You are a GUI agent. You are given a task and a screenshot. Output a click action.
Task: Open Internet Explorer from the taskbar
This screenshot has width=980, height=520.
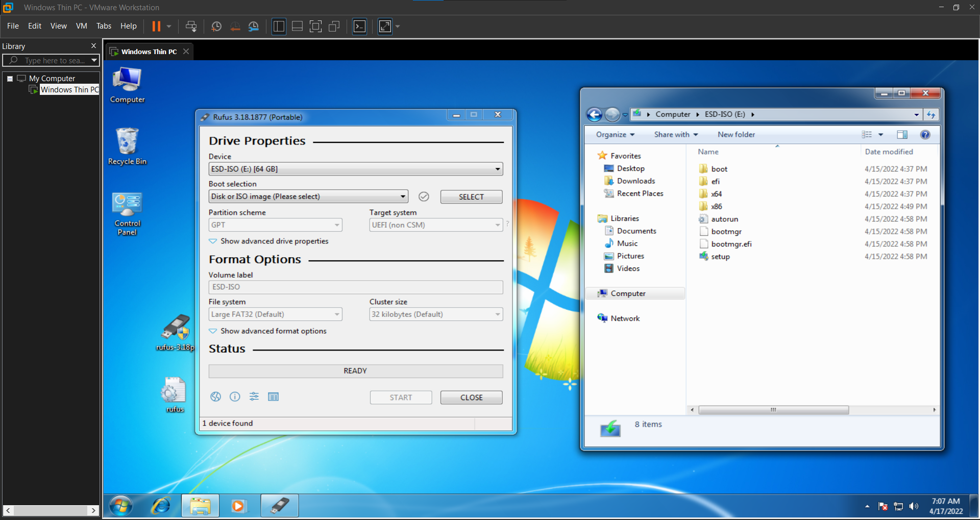click(161, 506)
